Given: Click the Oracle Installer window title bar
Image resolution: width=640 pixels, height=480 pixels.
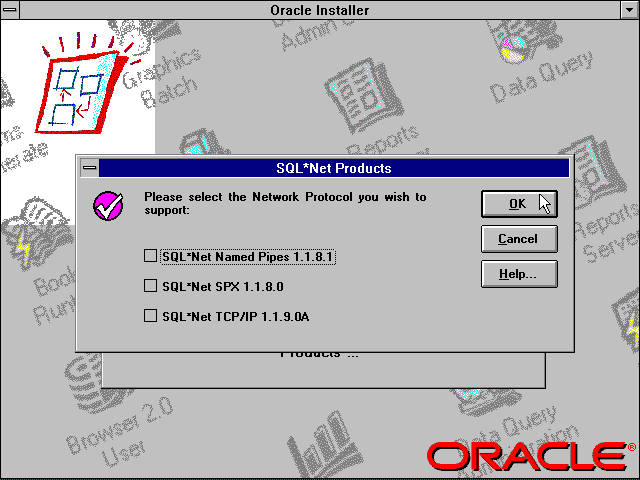Looking at the screenshot, I should 320,10.
